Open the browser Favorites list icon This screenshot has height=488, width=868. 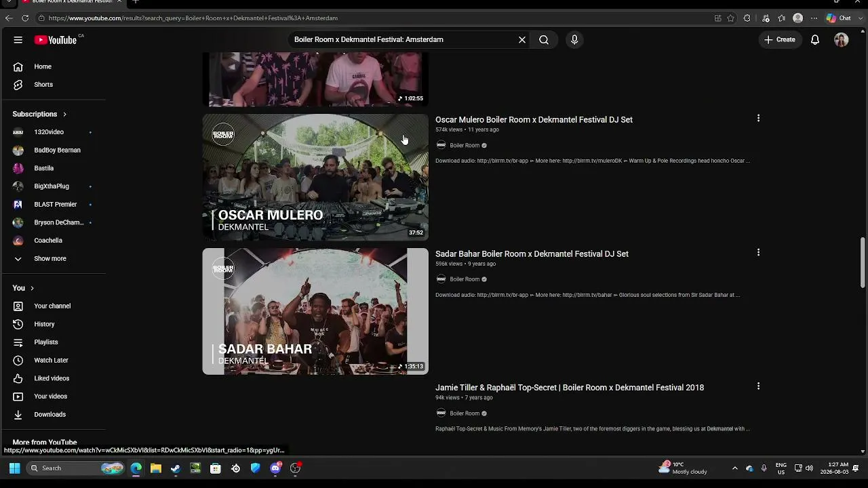click(782, 18)
